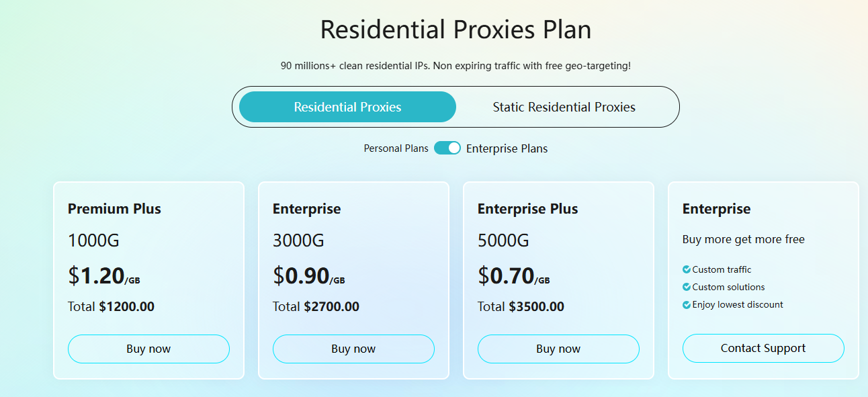The height and width of the screenshot is (397, 868).
Task: Click the Custom solutions checkmark icon
Action: coord(687,287)
